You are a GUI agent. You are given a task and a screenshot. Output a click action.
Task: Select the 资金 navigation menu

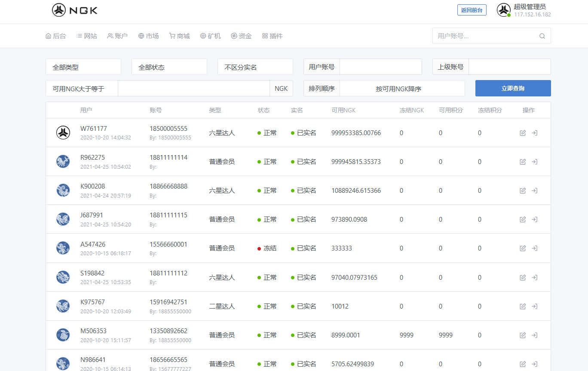(241, 36)
